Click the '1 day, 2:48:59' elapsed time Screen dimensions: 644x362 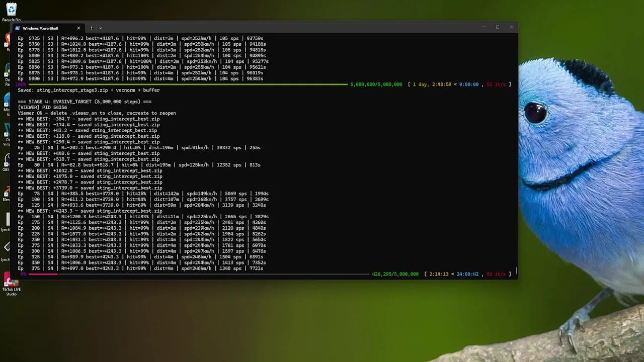pyautogui.click(x=432, y=84)
